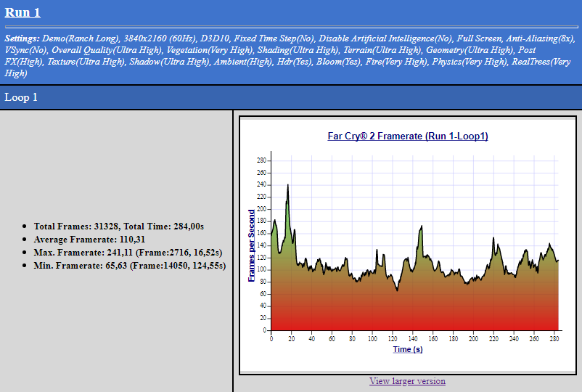Click the 'Loop 1' section header
This screenshot has height=392, width=582.
tap(21, 97)
